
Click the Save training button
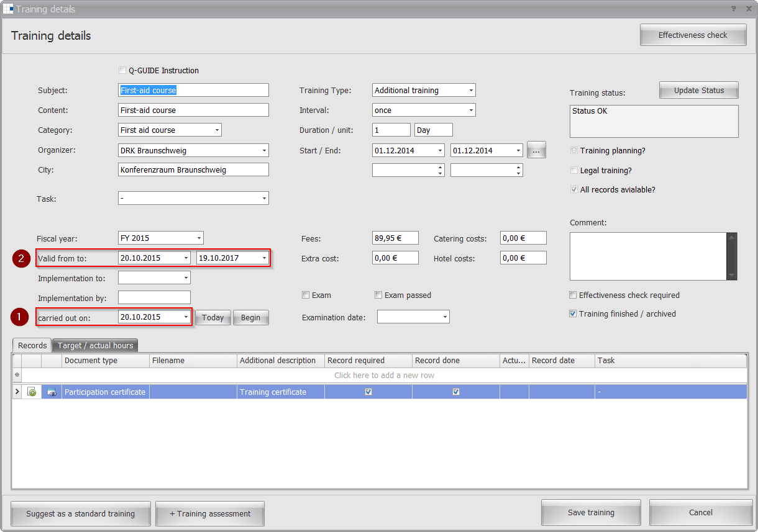pos(590,513)
